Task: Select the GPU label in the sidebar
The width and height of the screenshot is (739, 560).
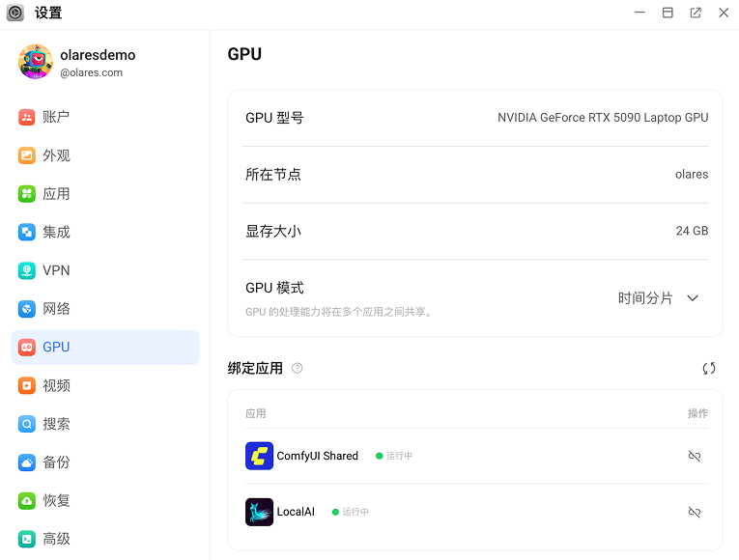Action: point(56,348)
